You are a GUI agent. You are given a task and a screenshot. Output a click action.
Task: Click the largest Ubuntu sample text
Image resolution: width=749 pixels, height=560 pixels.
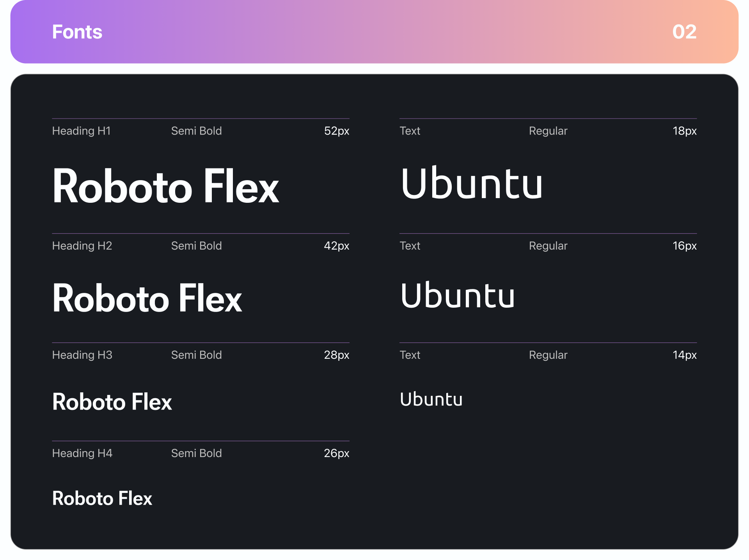coord(471,183)
